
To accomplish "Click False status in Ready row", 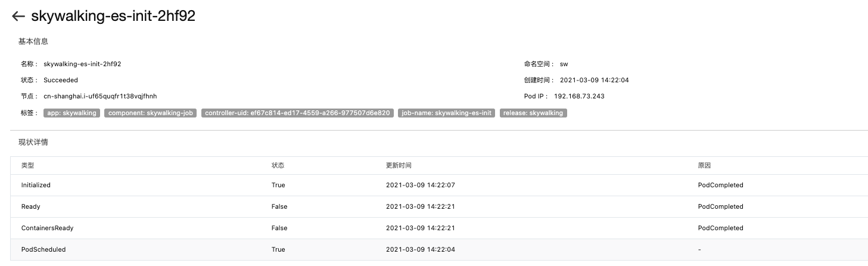I will [x=279, y=206].
